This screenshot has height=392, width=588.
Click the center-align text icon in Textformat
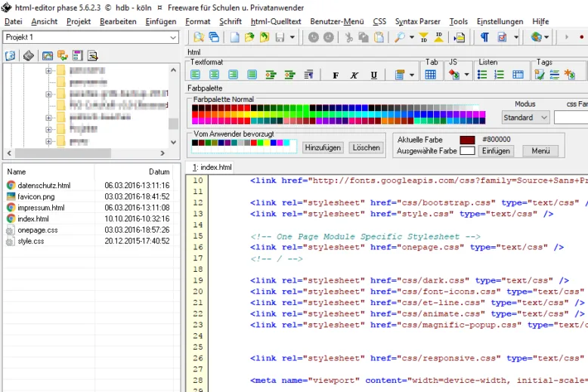(x=214, y=75)
